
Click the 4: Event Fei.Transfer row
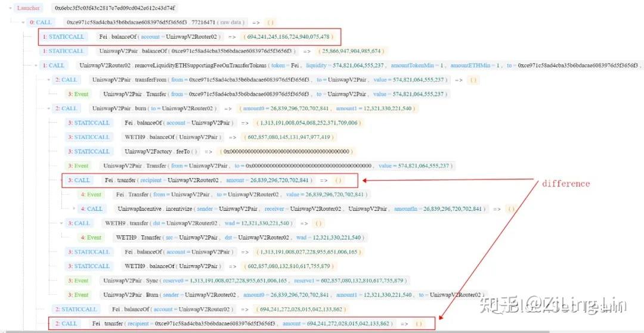223,194
